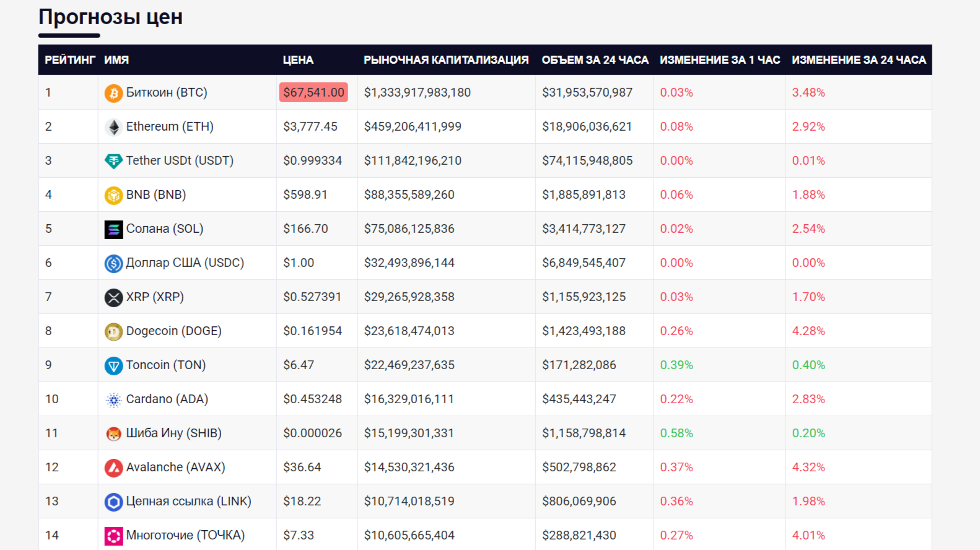Sort by ИЗМЕНЕНИЕ ЗА 24 ЧАСА header
The height and width of the screenshot is (550, 980).
tap(859, 60)
